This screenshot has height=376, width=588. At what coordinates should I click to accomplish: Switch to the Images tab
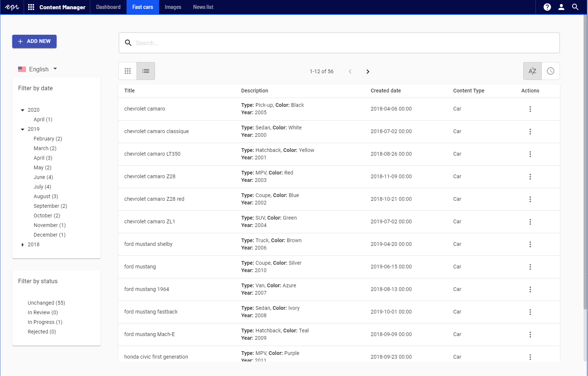click(173, 7)
